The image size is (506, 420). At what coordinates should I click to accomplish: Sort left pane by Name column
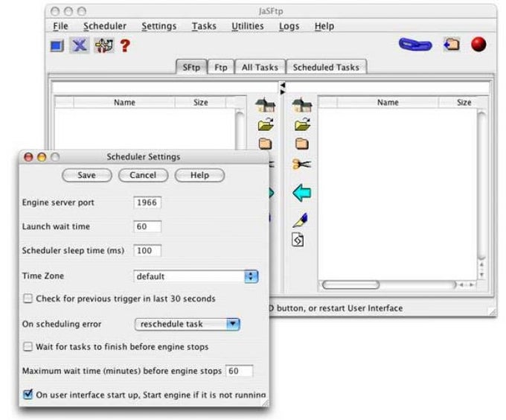[124, 102]
